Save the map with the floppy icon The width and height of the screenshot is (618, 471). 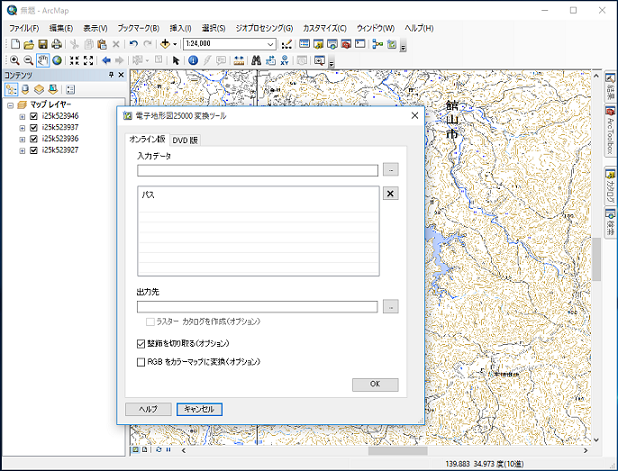tap(43, 44)
